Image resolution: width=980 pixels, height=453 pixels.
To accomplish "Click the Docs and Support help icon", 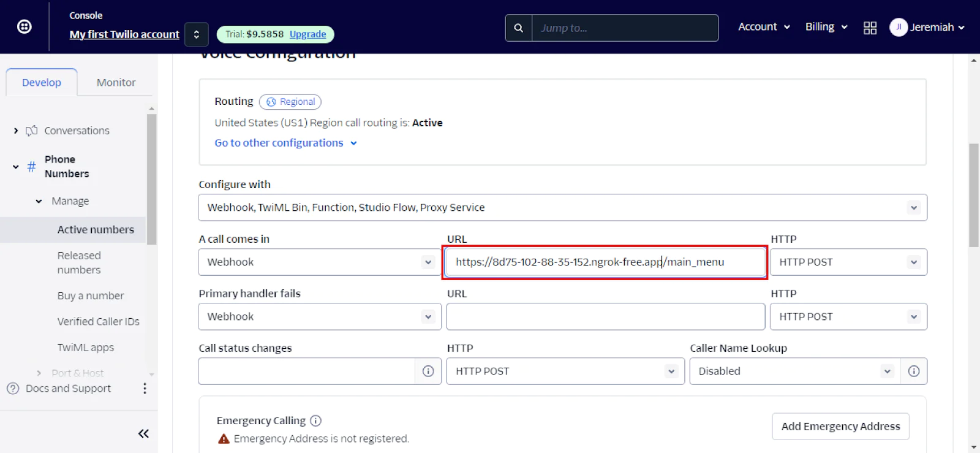I will pos(13,388).
